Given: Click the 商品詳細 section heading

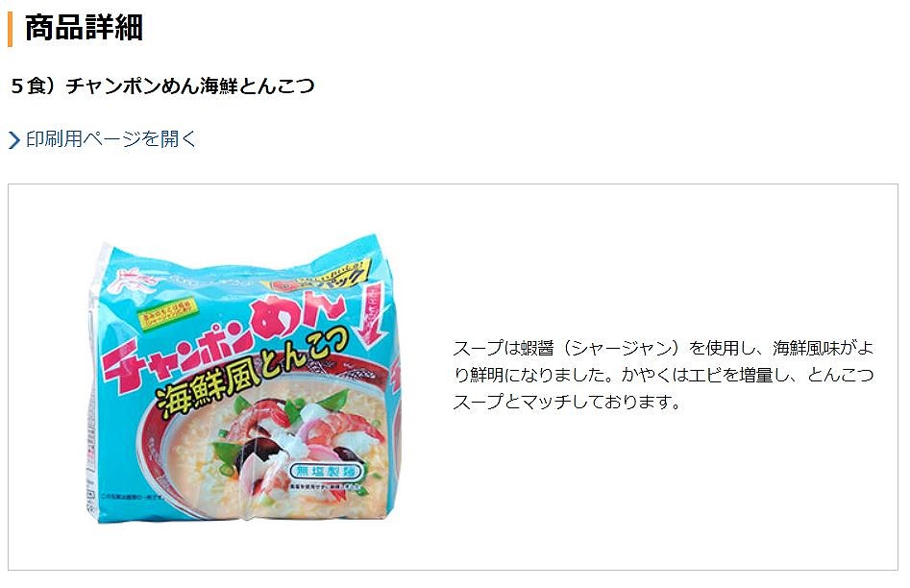Looking at the screenshot, I should coord(84,28).
